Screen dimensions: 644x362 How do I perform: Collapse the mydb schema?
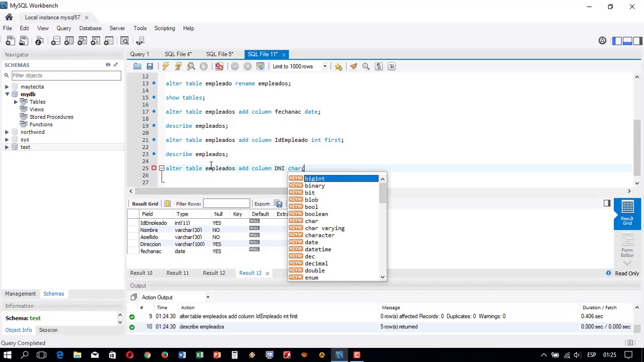7,94
